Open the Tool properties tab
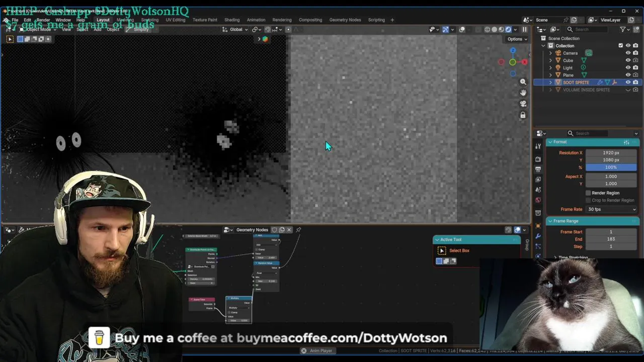The height and width of the screenshot is (362, 644). 538,145
